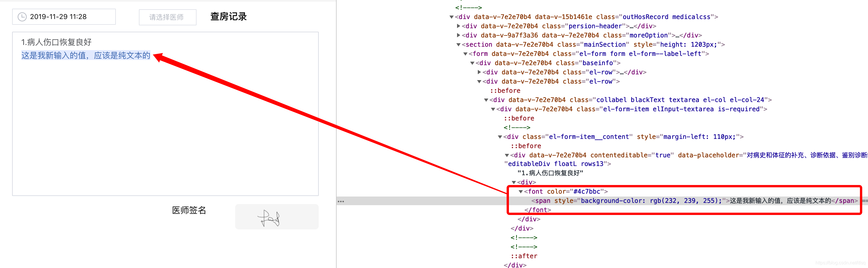Select the "1.病人伤口恢复良好" text node
Screen dimensions: 868x268
coord(550,173)
